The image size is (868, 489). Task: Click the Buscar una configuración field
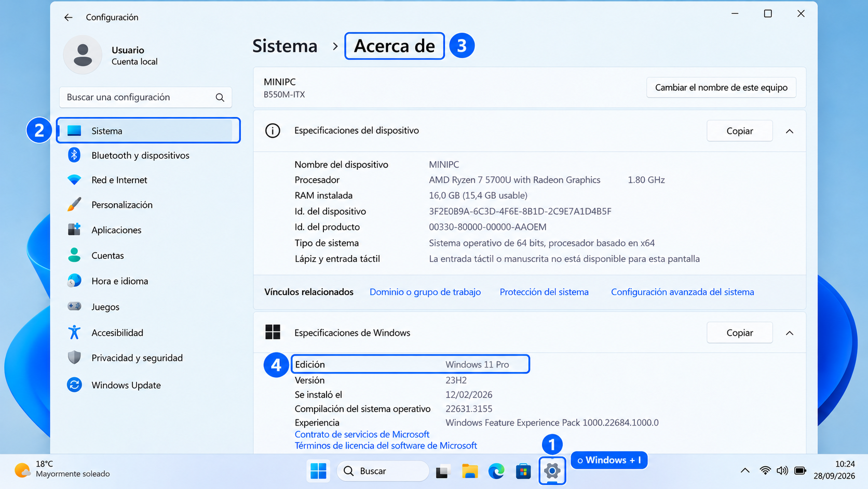[145, 97]
